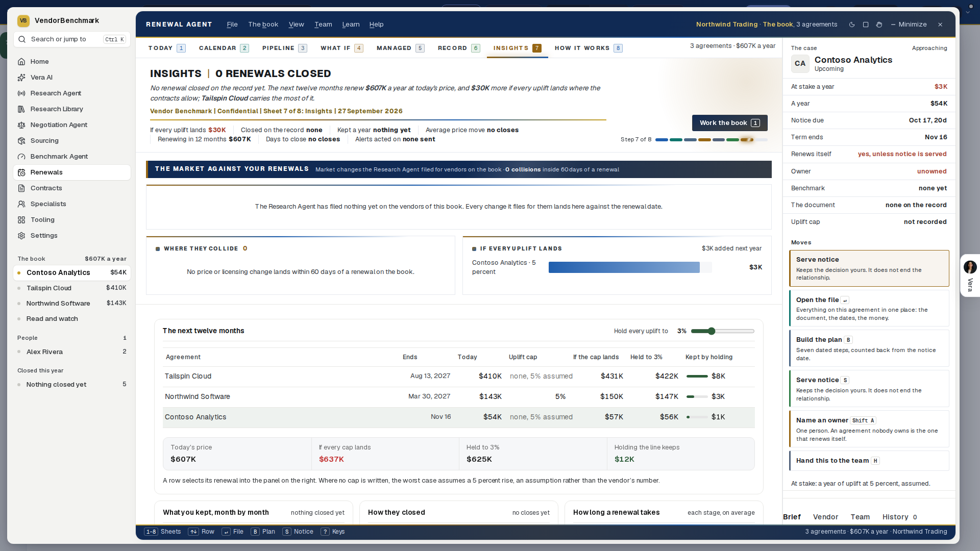Open the History tab in the case panel

899,517
